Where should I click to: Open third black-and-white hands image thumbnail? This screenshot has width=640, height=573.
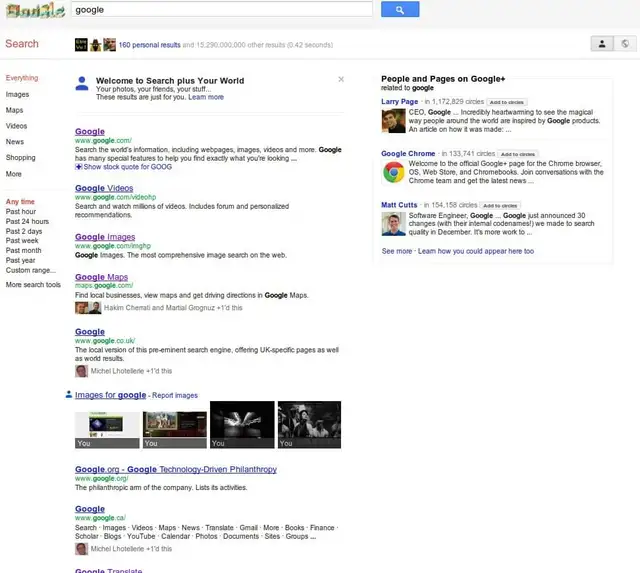[x=242, y=425]
